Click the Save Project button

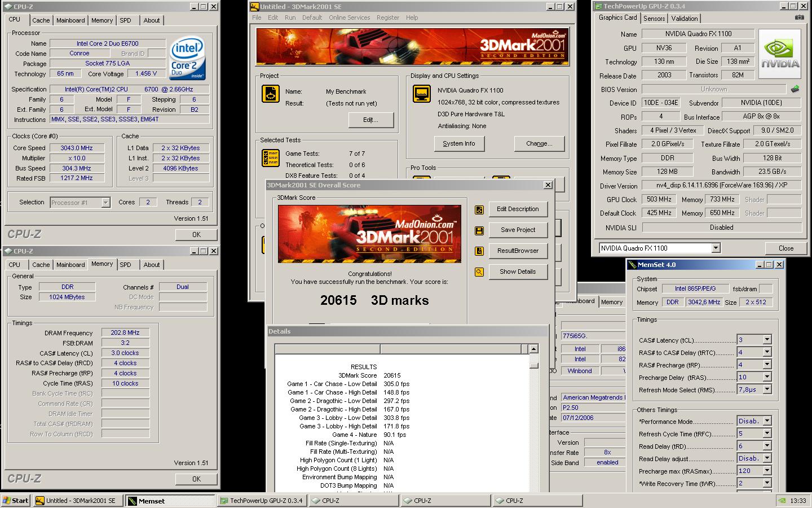[518, 230]
